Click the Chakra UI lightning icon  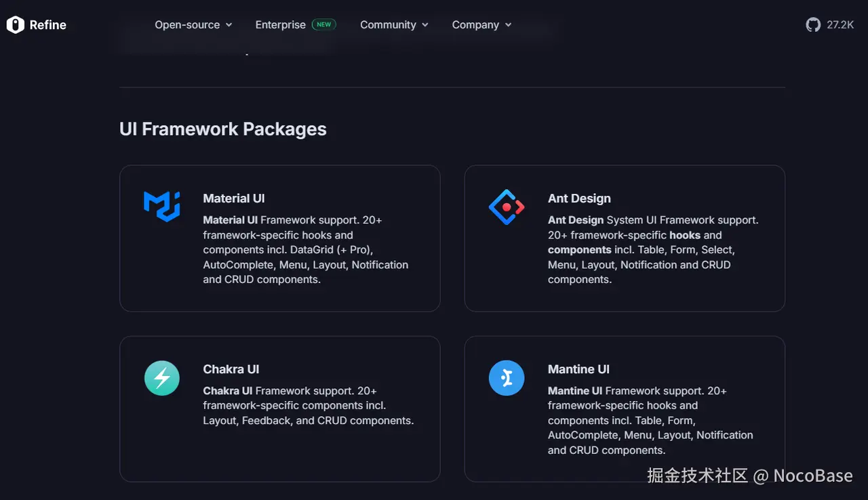coord(162,378)
